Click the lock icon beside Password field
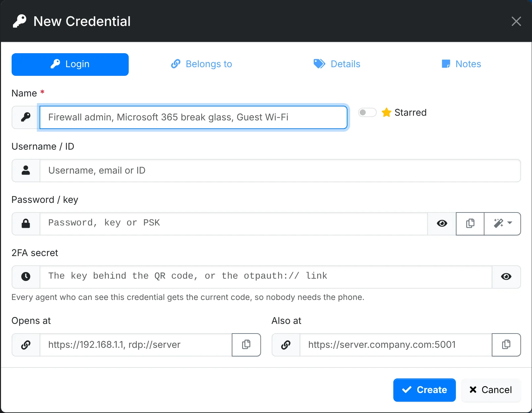This screenshot has height=413, width=532. click(26, 223)
